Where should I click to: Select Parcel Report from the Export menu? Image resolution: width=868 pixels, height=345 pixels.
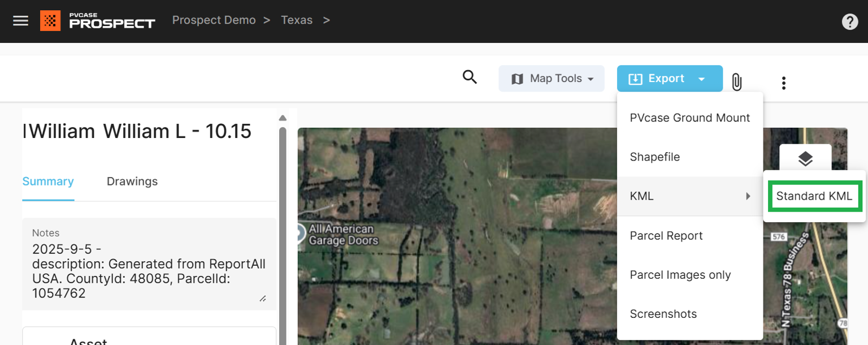666,236
